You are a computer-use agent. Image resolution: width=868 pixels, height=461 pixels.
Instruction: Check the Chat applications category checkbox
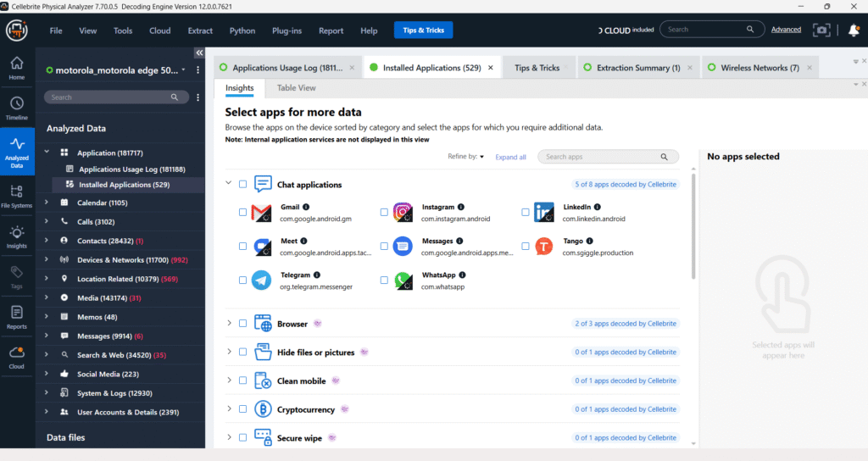tap(242, 184)
